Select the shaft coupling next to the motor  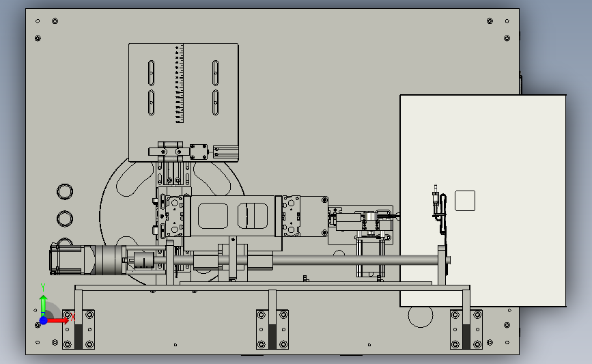(x=143, y=260)
